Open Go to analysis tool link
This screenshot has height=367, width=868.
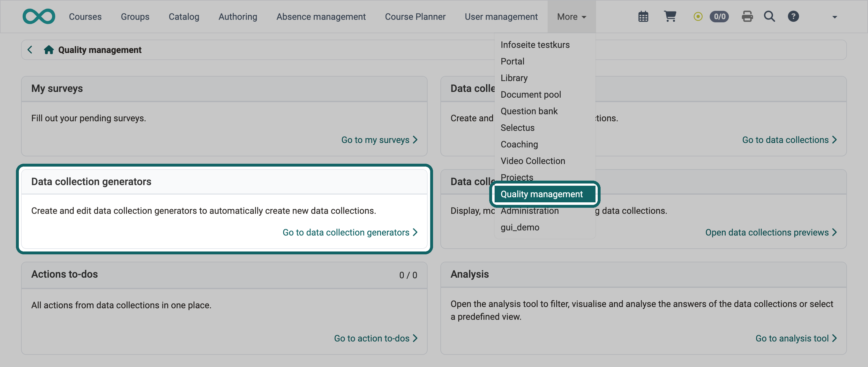click(796, 338)
